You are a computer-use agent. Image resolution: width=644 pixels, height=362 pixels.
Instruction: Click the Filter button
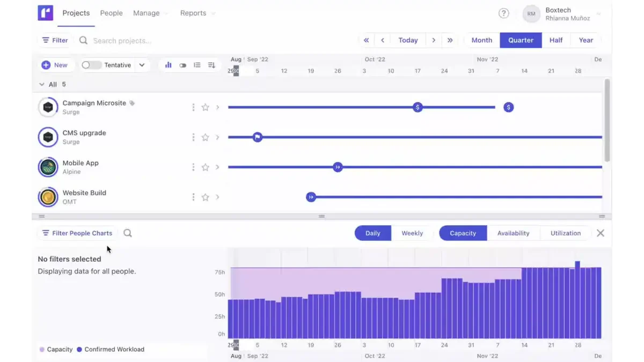click(x=55, y=40)
